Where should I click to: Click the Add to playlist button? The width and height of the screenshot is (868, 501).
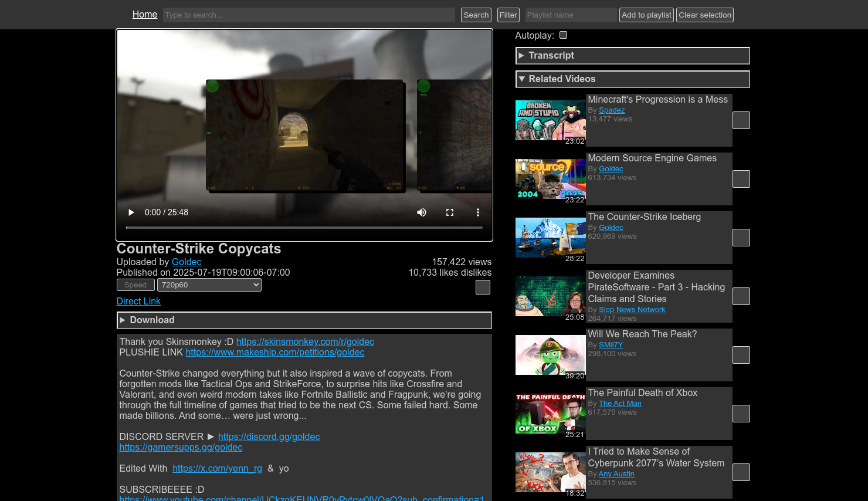(647, 15)
